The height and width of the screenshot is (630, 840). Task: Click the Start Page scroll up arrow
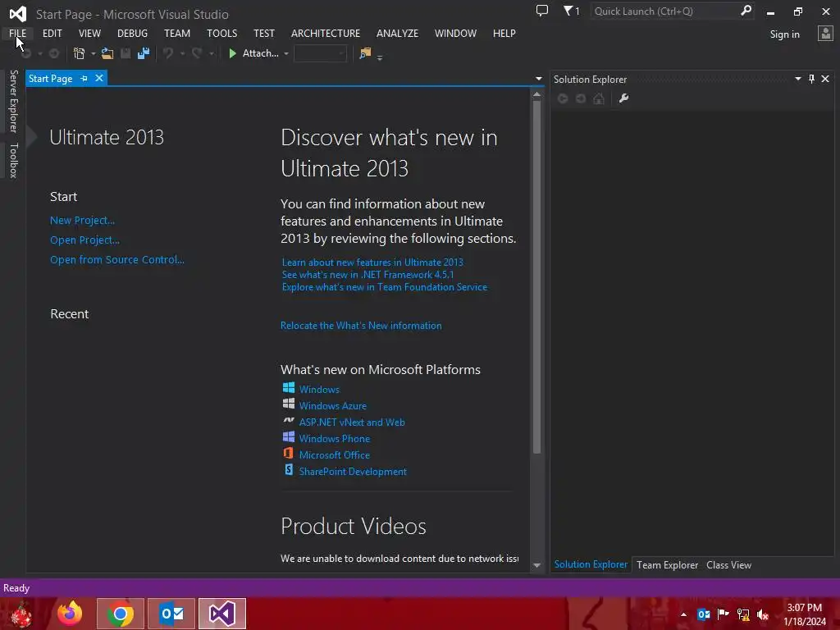[x=536, y=94]
